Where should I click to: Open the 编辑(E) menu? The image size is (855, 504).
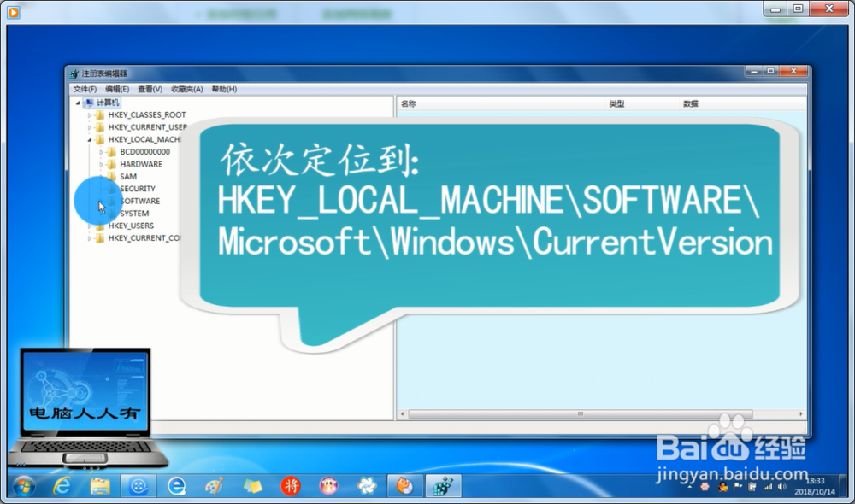point(117,89)
